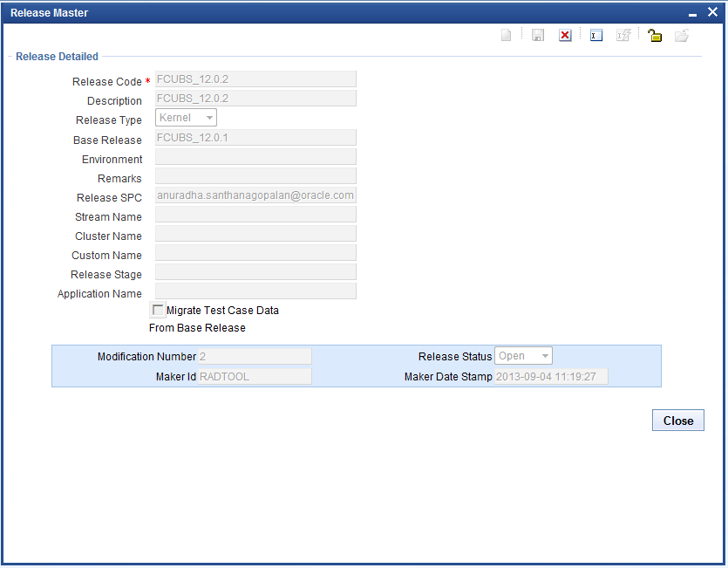Click the 'Release Master' window title
This screenshot has height=568, width=728.
pyautogui.click(x=49, y=13)
